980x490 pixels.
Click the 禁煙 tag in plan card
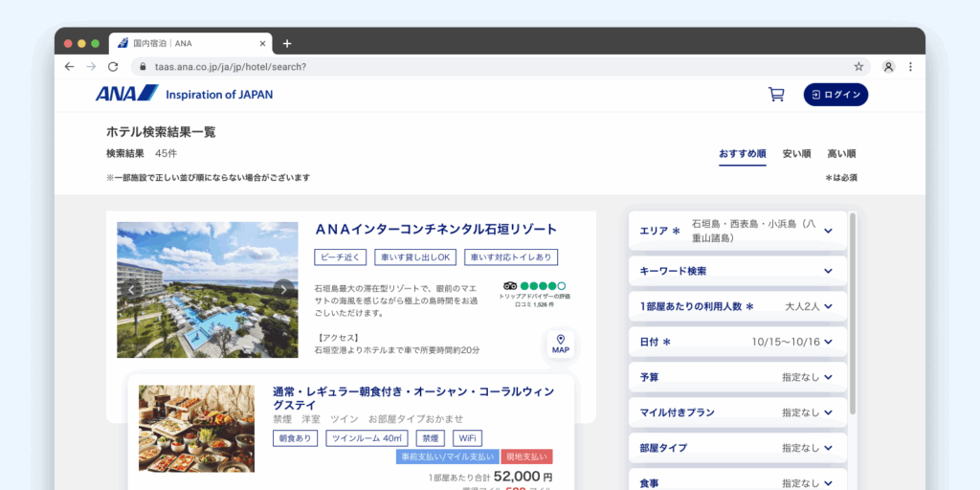pyautogui.click(x=430, y=438)
